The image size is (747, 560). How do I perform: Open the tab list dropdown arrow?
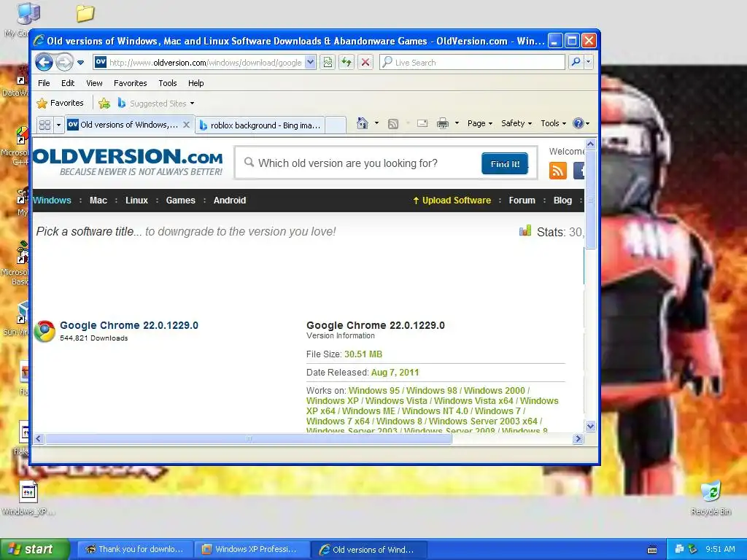coord(58,125)
